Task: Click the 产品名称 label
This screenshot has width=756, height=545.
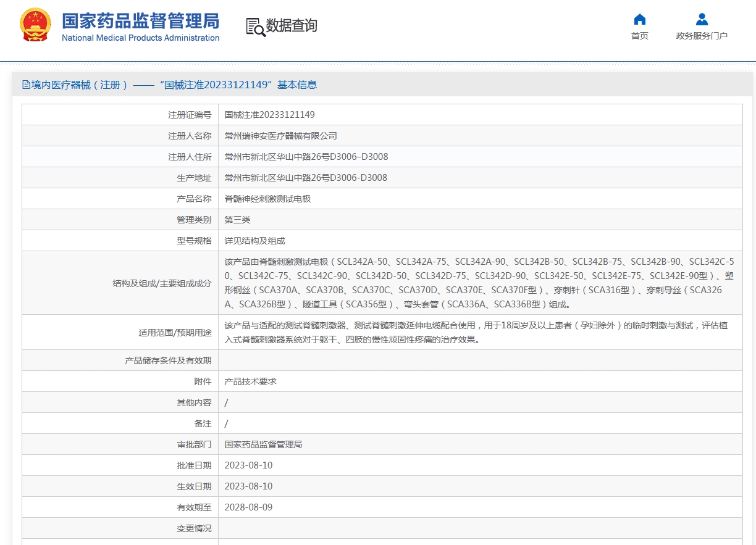Action: coord(194,199)
